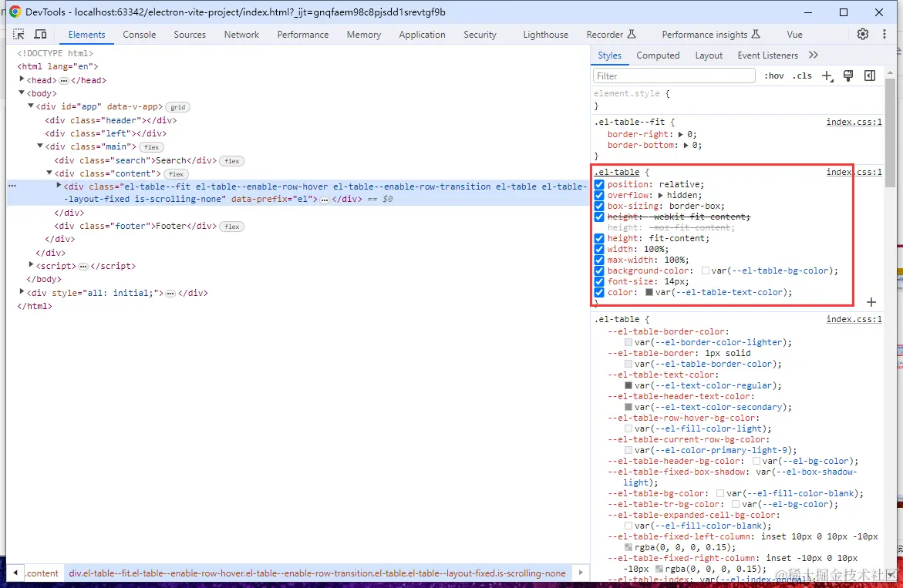Collapse the body element node
This screenshot has height=588, width=903.
tap(22, 92)
